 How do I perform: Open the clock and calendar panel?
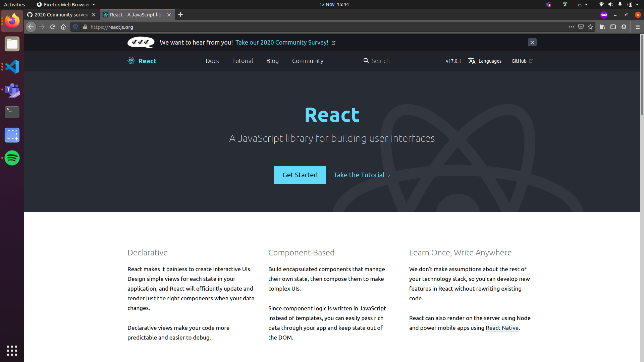334,4
